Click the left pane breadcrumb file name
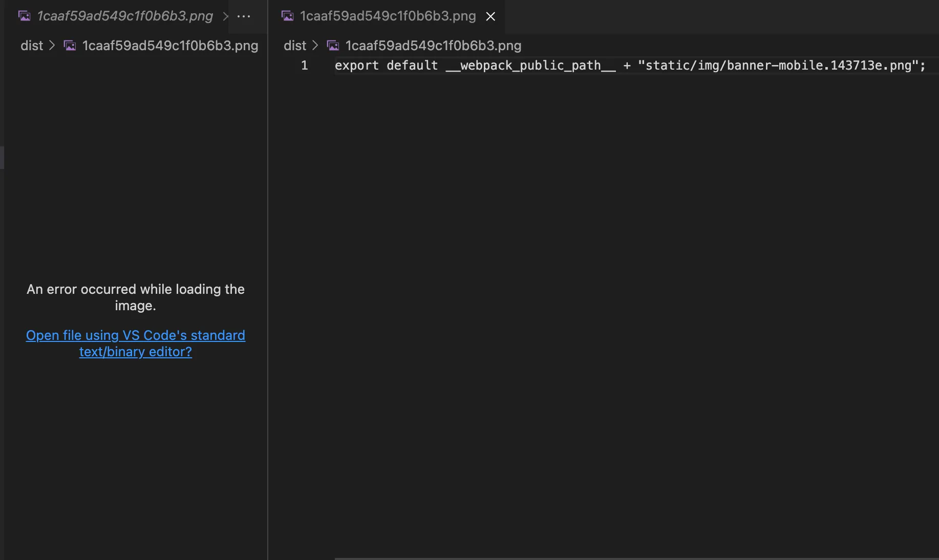 click(170, 46)
